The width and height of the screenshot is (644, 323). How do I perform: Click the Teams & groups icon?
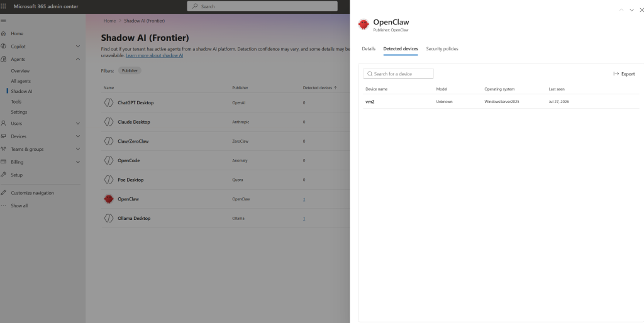3,149
